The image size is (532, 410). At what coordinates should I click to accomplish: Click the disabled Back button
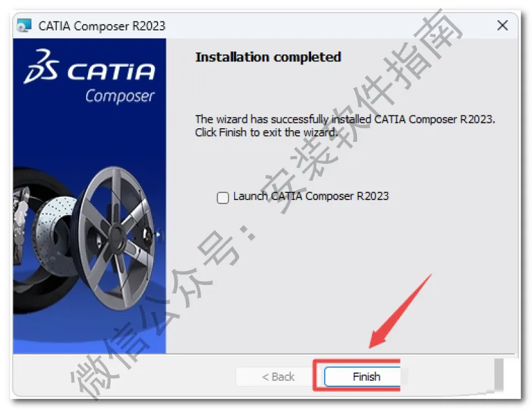(278, 376)
